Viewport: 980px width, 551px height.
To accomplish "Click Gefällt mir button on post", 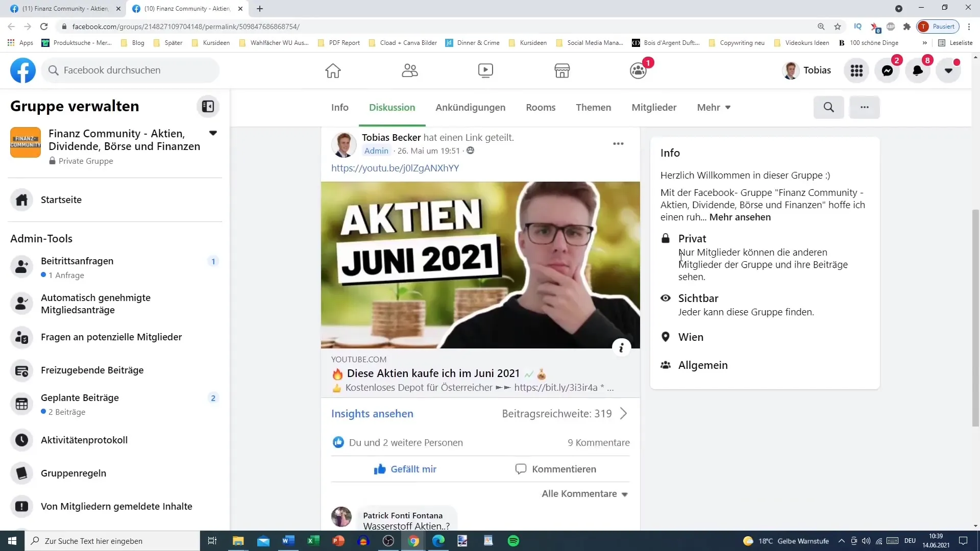I will (405, 469).
